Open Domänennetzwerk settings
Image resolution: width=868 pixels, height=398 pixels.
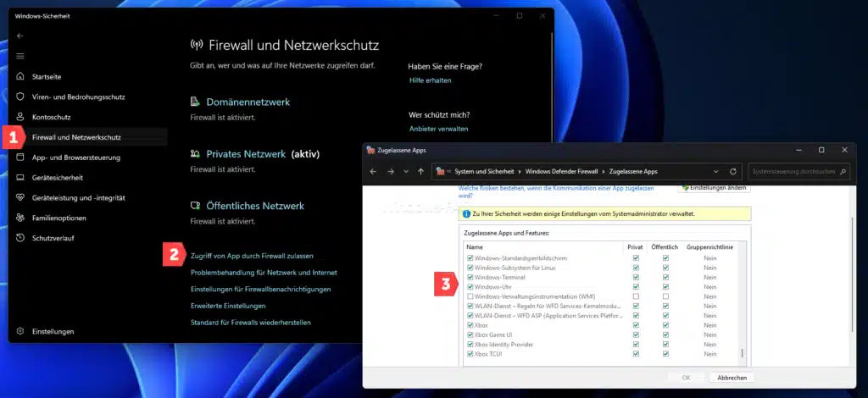click(x=248, y=102)
